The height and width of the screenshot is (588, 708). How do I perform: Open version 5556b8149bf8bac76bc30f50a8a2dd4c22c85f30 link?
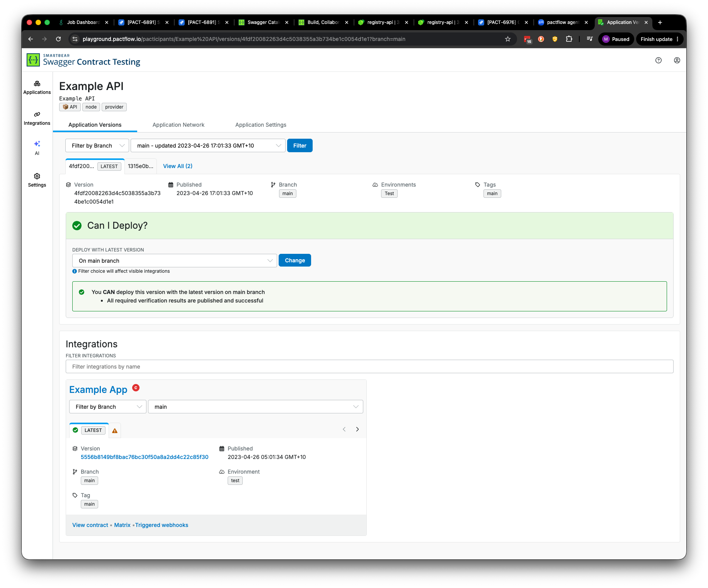(x=145, y=457)
